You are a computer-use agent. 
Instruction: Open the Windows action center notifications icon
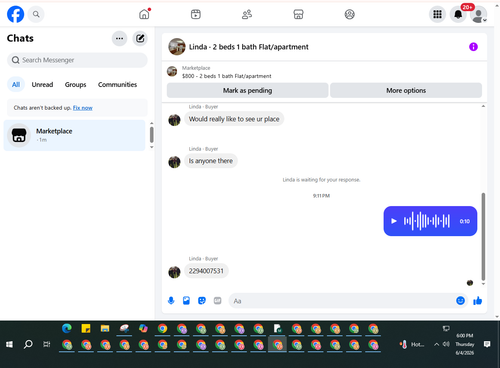point(487,344)
